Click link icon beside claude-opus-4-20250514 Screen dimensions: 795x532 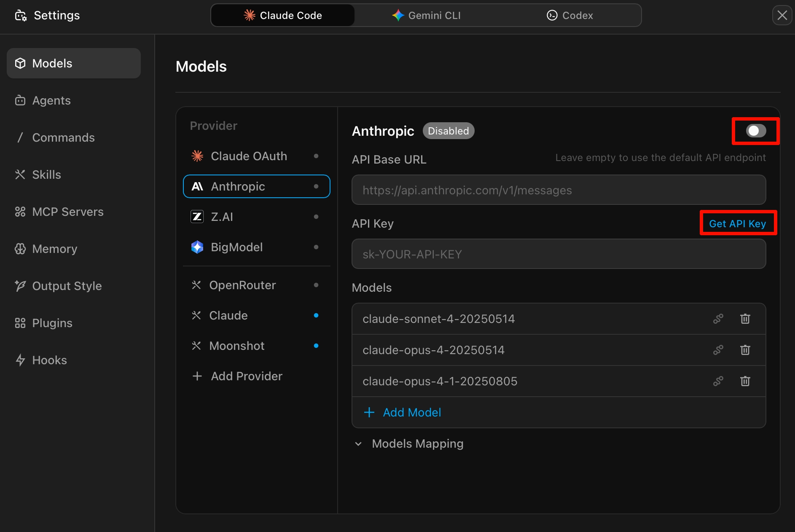pyautogui.click(x=718, y=350)
